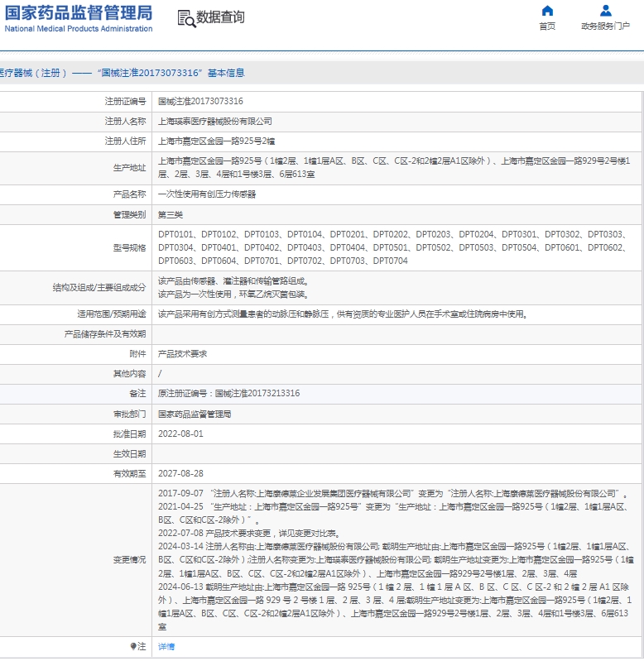Click model spec DPT0101 in list
Image resolution: width=644 pixels, height=661 pixels.
tap(175, 234)
